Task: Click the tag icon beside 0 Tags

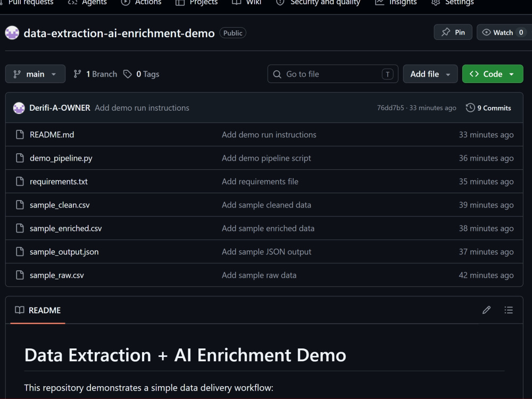Action: pyautogui.click(x=128, y=74)
